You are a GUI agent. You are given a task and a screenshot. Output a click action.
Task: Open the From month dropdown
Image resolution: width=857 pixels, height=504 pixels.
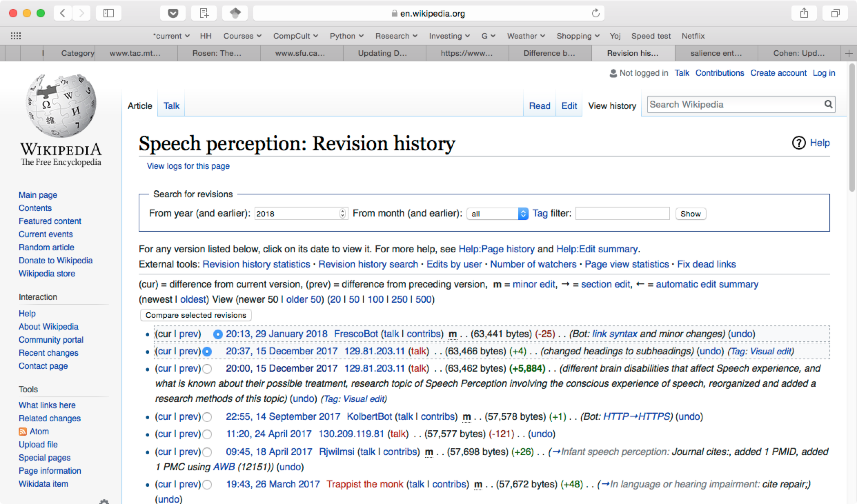tap(498, 214)
